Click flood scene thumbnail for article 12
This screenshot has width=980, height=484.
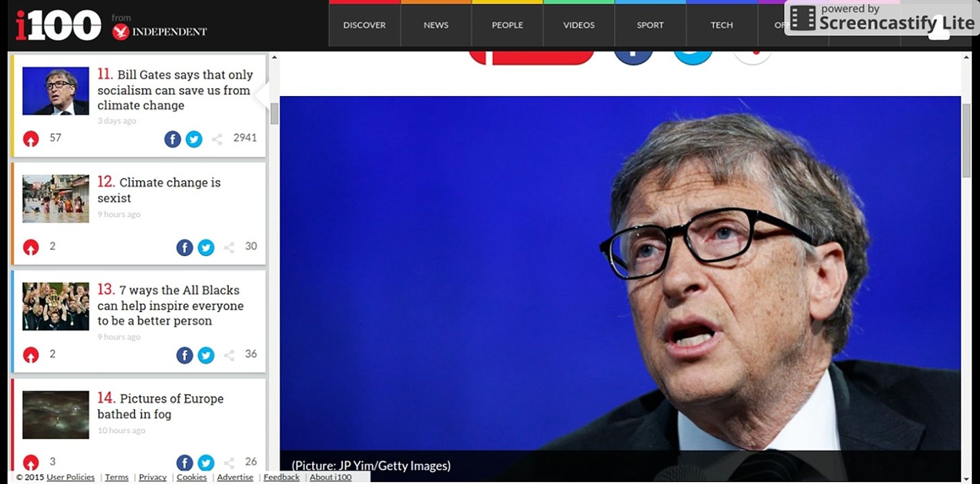pos(56,199)
